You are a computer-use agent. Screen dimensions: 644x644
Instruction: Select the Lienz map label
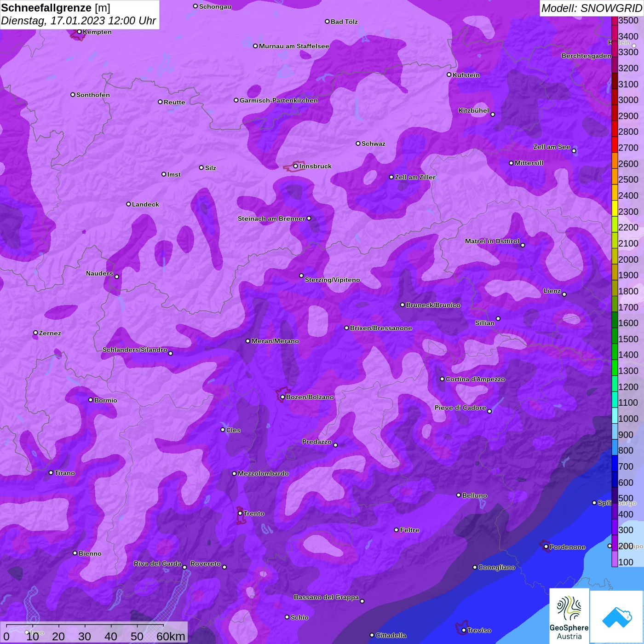[x=552, y=291]
